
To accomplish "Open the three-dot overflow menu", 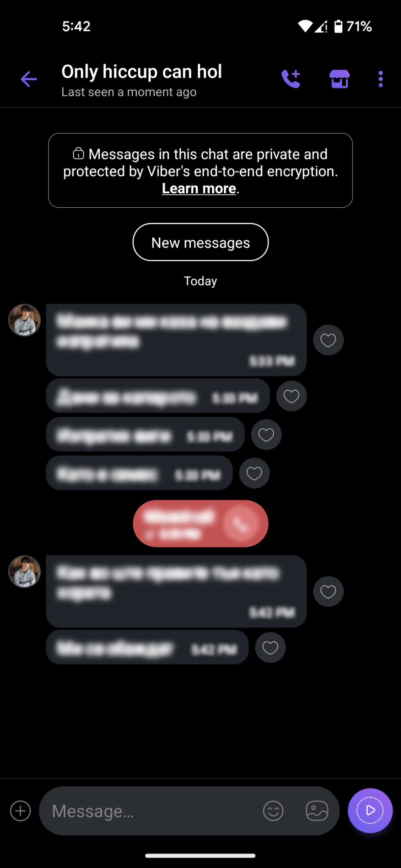I will (x=381, y=79).
